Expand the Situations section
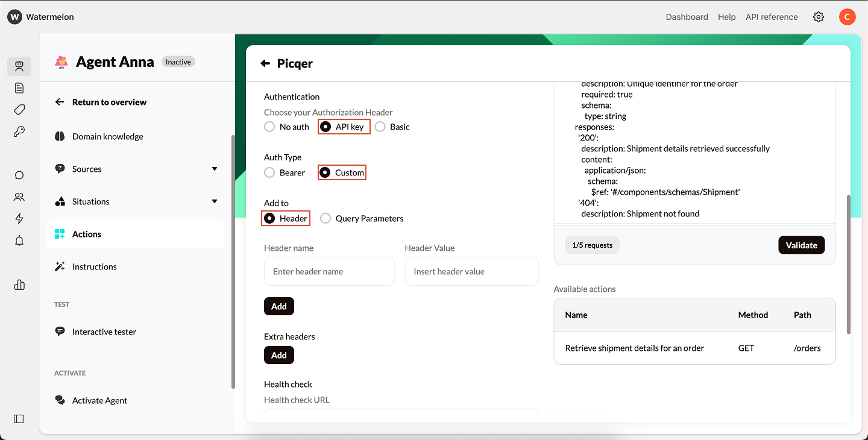Viewport: 868px width, 440px height. pos(214,202)
